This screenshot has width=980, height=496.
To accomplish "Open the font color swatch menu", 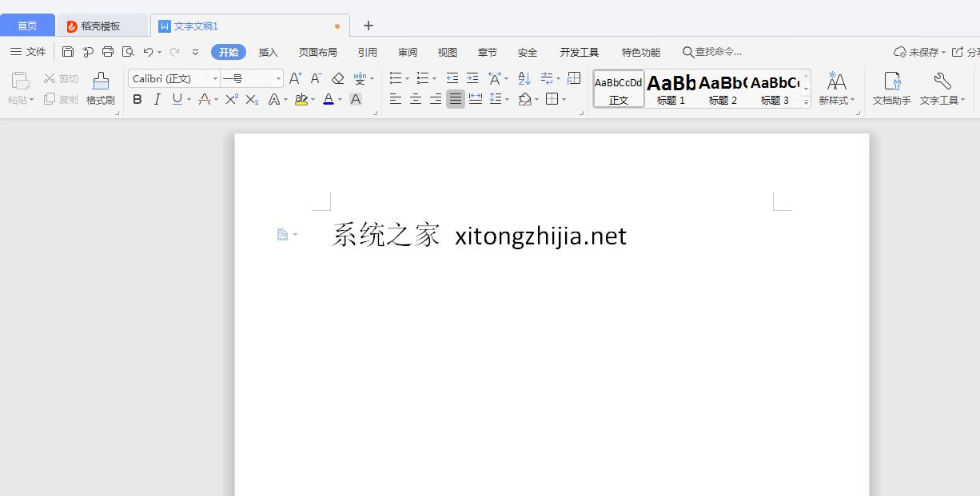I will point(339,99).
